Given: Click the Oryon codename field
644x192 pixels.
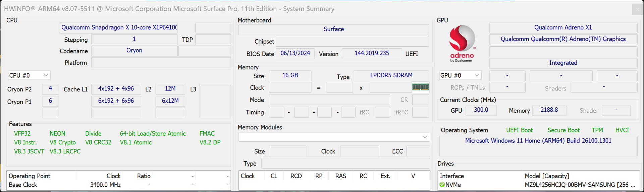Looking at the screenshot, I should (x=134, y=50).
